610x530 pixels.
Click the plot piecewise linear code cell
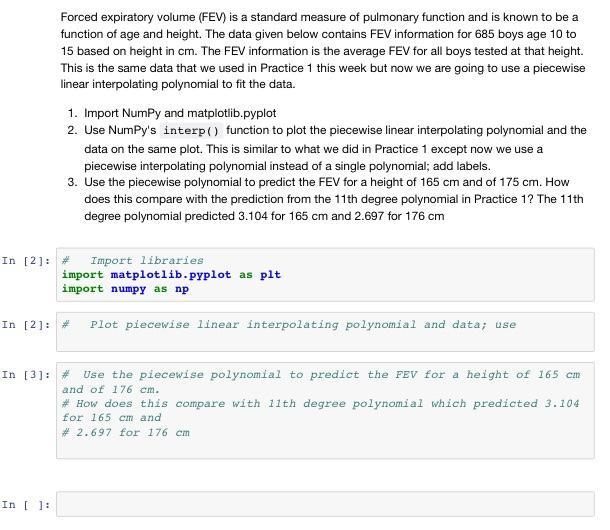coord(325,332)
